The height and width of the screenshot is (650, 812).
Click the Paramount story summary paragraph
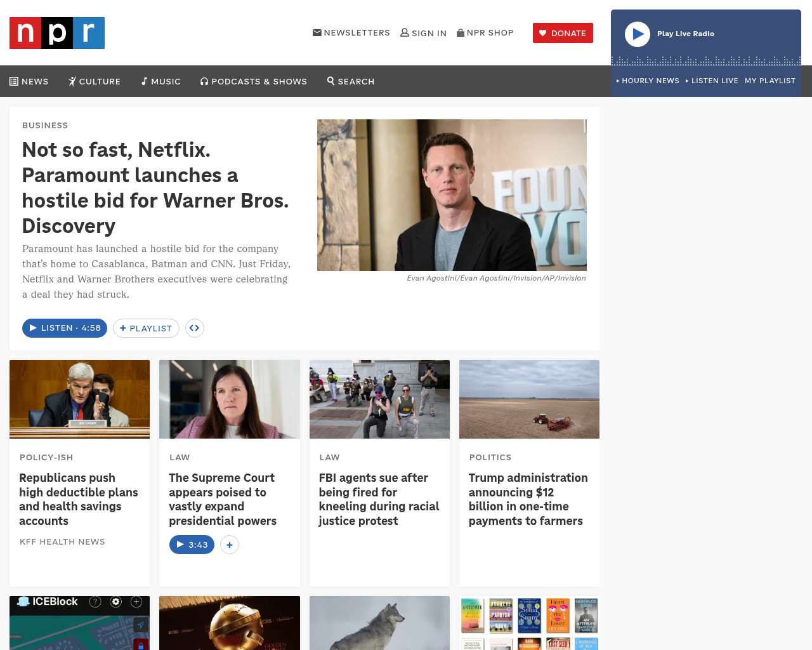(157, 272)
